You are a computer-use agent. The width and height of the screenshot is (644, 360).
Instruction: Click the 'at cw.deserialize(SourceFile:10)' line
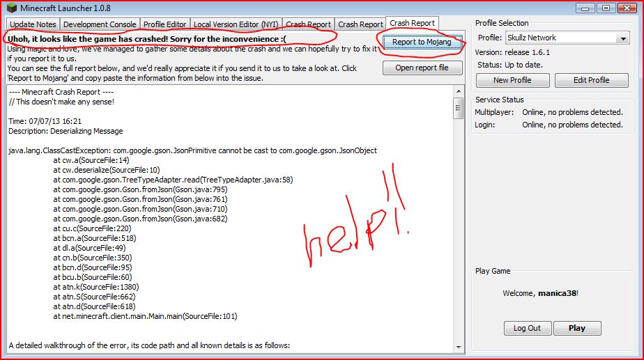(107, 170)
